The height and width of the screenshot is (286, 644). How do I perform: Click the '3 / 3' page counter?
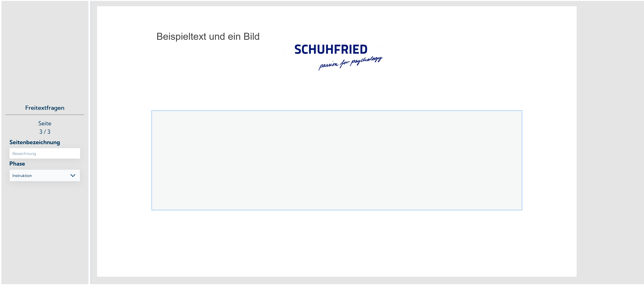tap(45, 132)
